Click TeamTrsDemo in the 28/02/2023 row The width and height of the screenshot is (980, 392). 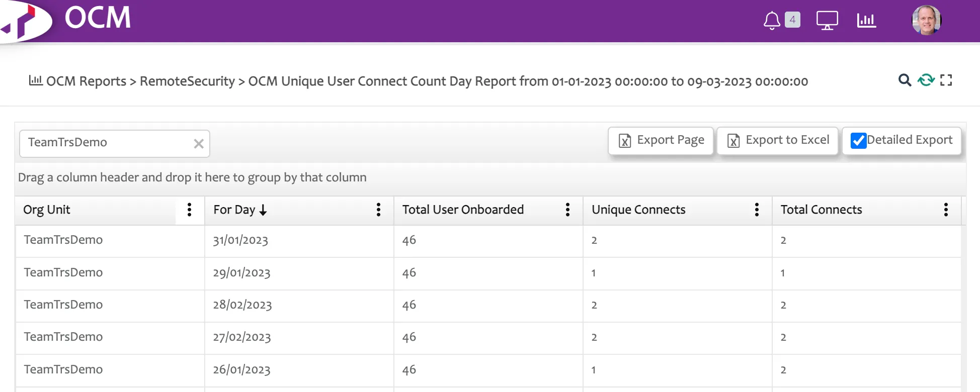coord(63,305)
